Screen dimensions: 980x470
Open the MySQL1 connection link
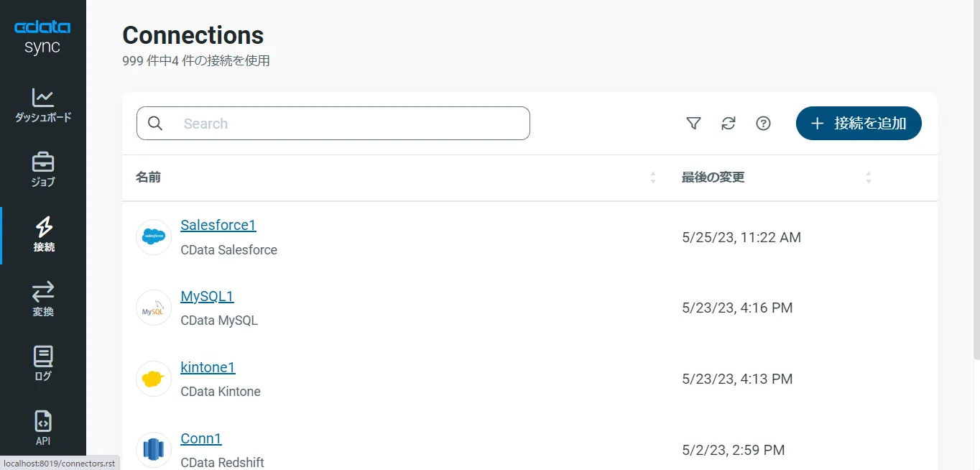point(207,296)
